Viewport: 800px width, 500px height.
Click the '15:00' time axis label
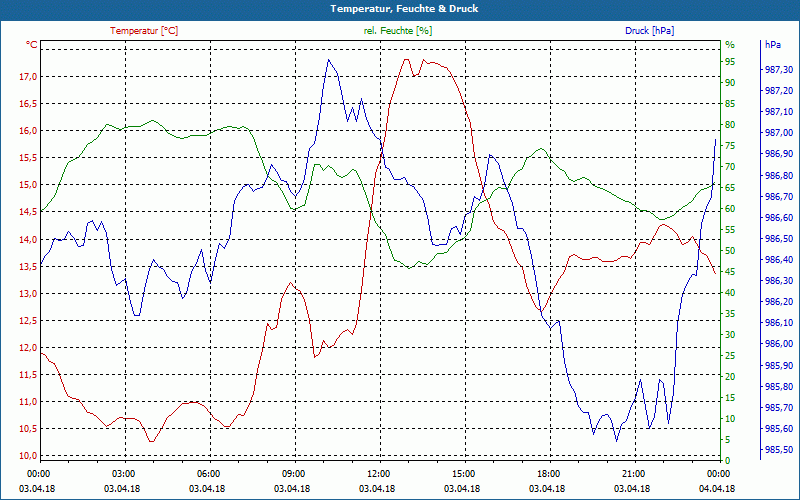463,474
